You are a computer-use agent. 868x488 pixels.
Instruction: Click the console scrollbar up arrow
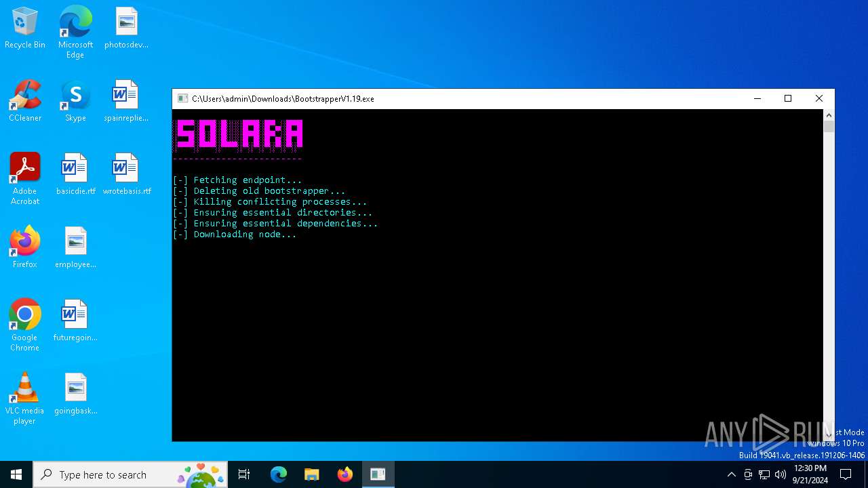pos(829,115)
